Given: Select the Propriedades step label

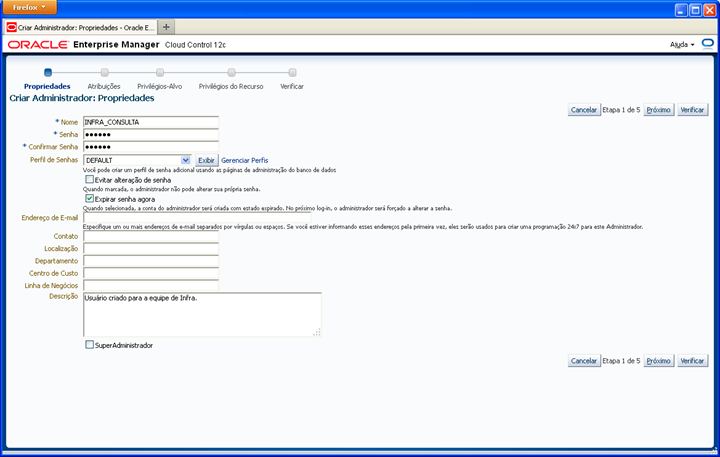Looking at the screenshot, I should (47, 86).
